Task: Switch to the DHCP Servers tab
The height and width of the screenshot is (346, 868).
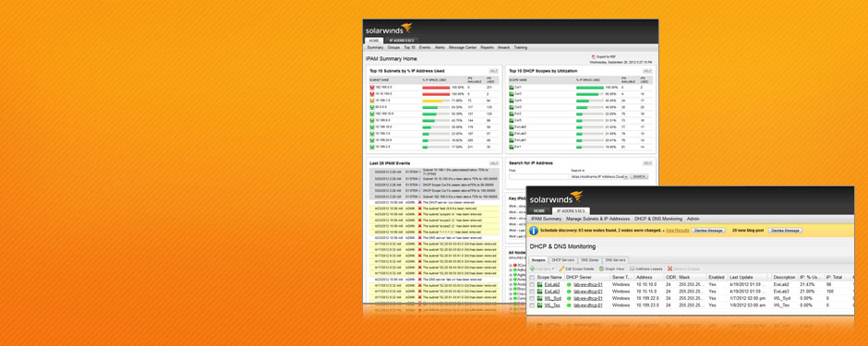Action: pos(563,260)
